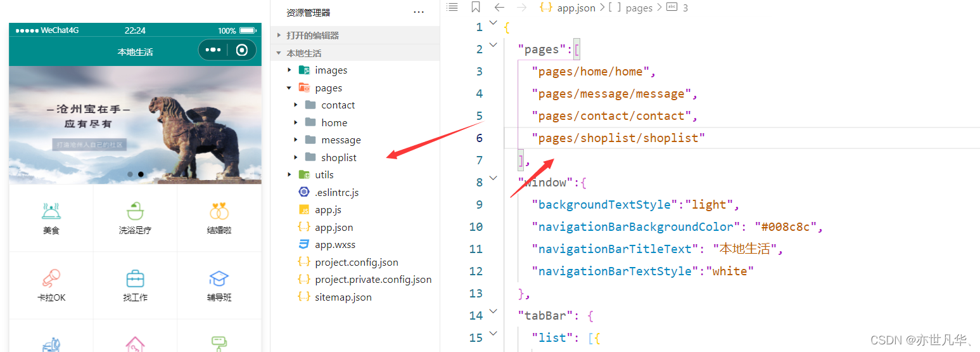This screenshot has height=352, width=980.
Task: Click the app.js file icon
Action: 304,210
